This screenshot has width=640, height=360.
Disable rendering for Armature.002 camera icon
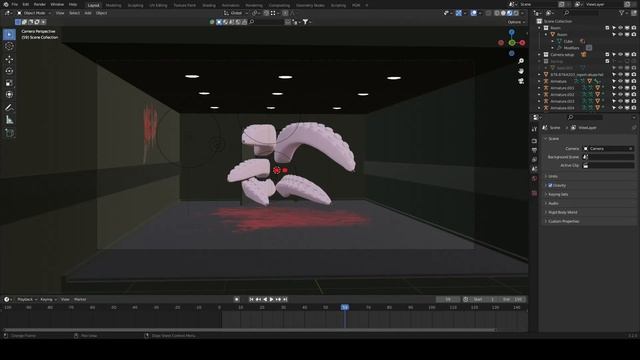633,95
